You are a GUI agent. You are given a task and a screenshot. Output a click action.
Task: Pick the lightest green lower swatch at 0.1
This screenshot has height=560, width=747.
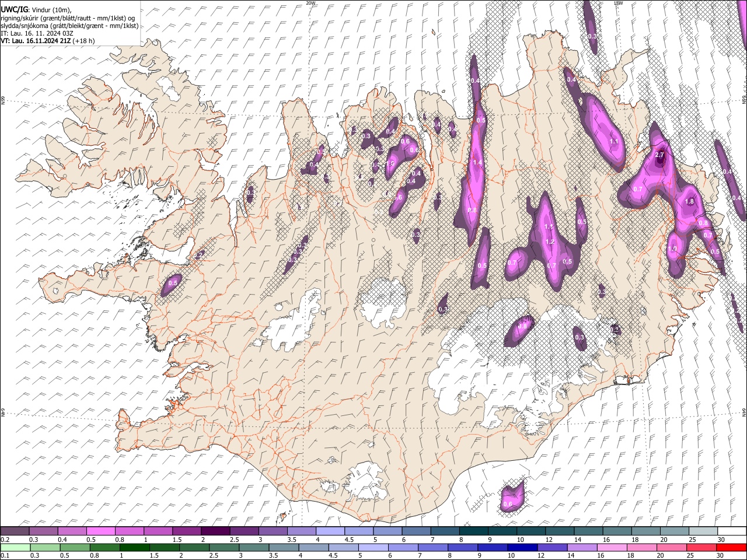click(x=15, y=547)
